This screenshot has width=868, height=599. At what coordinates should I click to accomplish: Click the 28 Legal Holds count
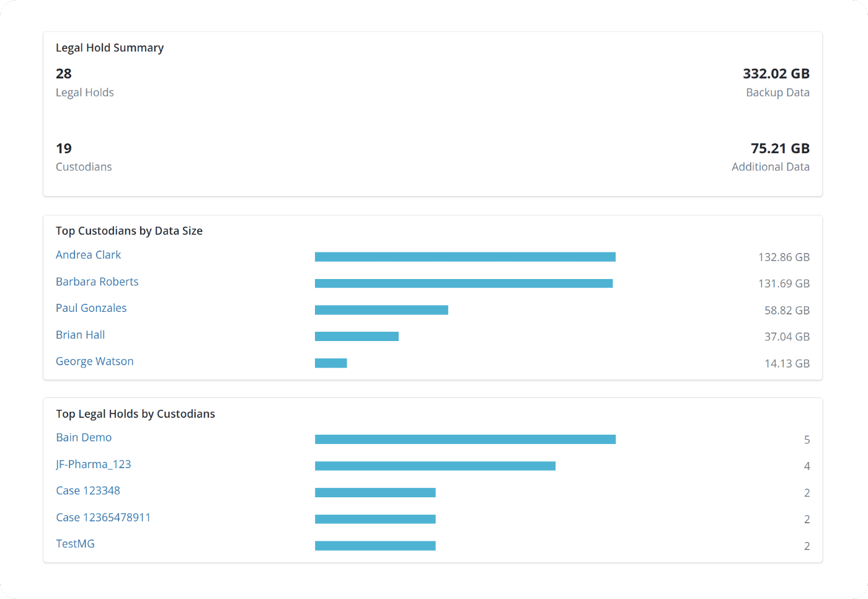pyautogui.click(x=64, y=74)
